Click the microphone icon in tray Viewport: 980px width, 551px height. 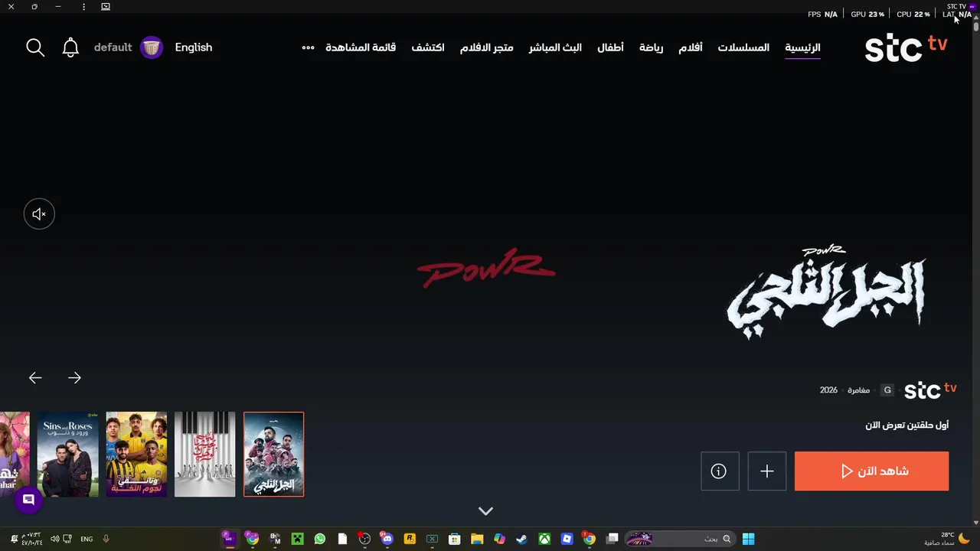[x=106, y=539]
